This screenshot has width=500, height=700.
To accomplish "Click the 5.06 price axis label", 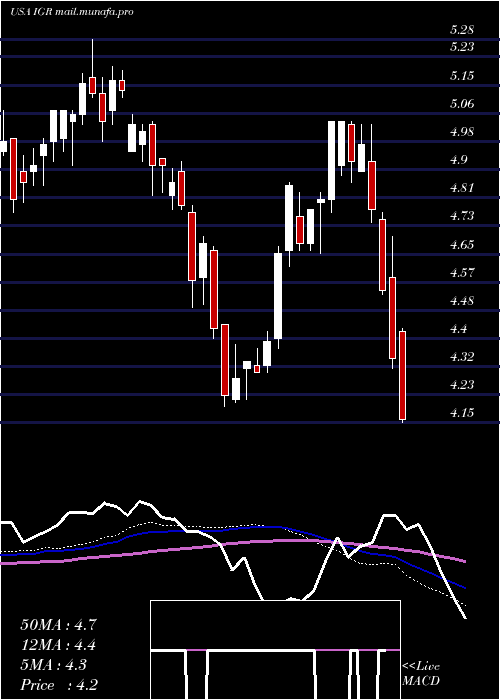I will pos(462,104).
